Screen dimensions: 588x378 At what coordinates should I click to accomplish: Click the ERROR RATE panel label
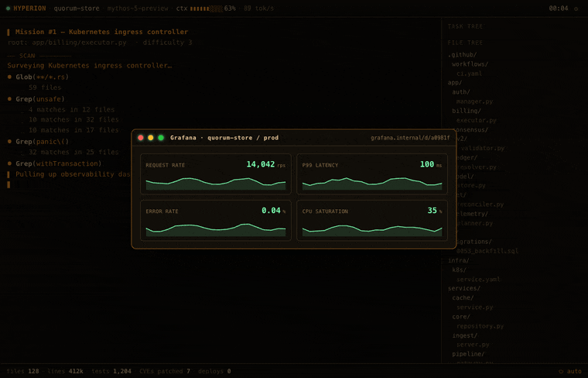[x=162, y=211]
